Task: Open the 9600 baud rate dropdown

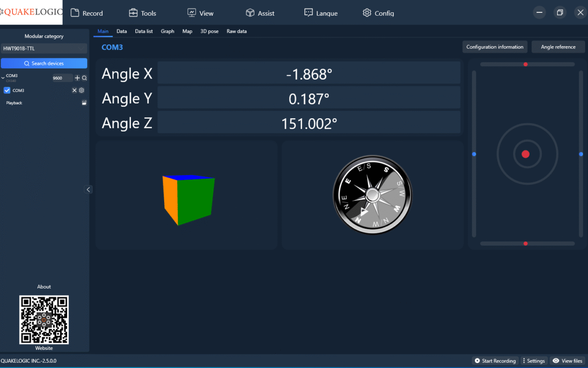Action: tap(62, 78)
